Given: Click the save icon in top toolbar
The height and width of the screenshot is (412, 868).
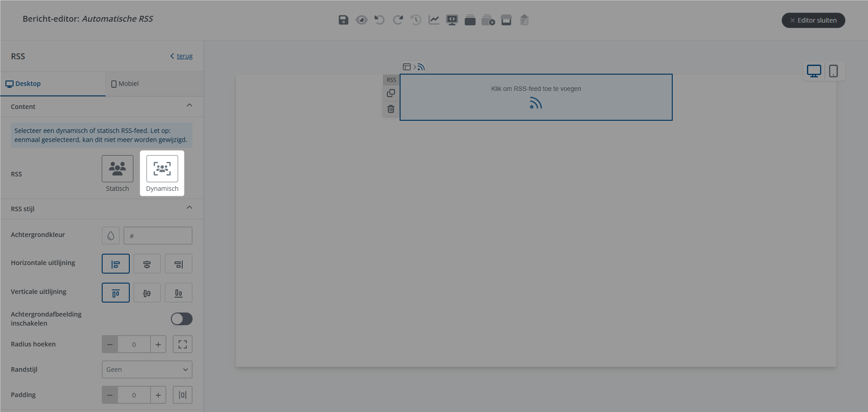Looking at the screenshot, I should [x=343, y=20].
